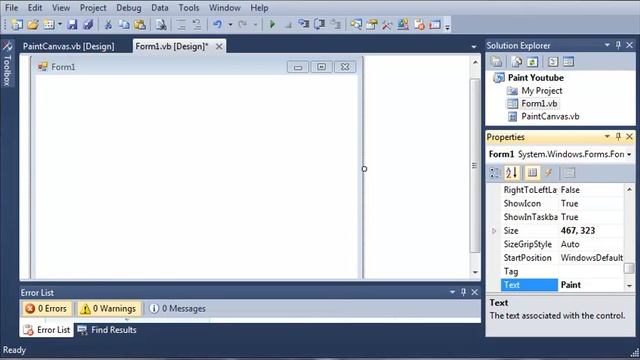
Task: Toggle auto-hide pin on Properties panel
Action: coord(618,137)
